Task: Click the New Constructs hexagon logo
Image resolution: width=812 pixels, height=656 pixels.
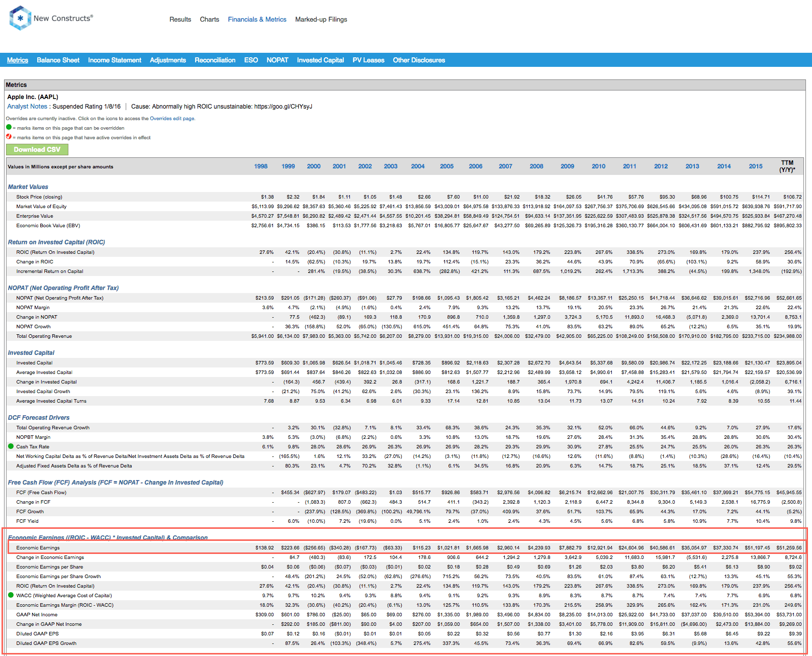Action: 20,18
